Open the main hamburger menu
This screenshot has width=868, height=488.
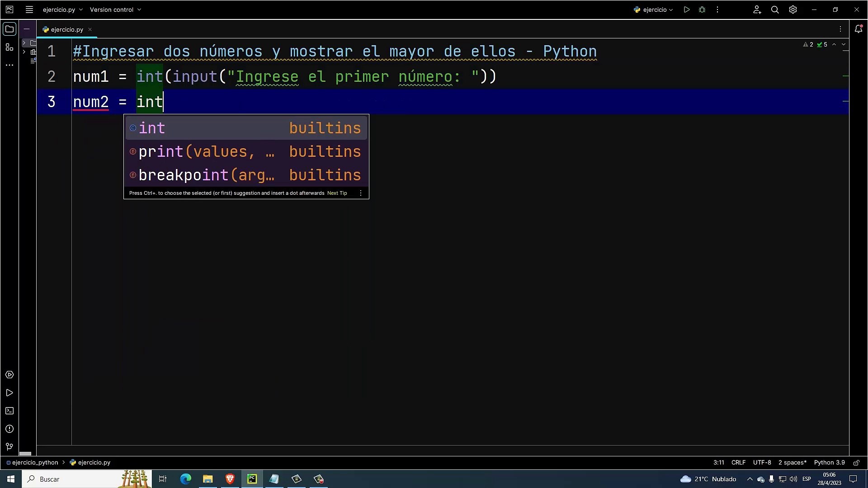pyautogui.click(x=29, y=9)
